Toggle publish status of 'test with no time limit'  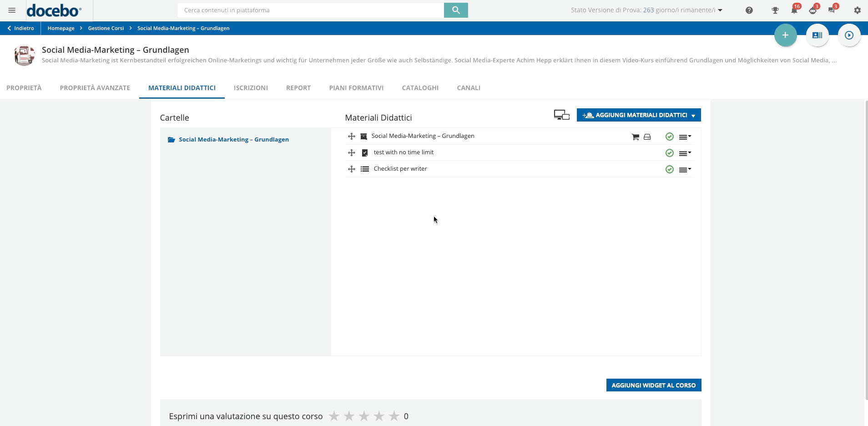tap(669, 152)
